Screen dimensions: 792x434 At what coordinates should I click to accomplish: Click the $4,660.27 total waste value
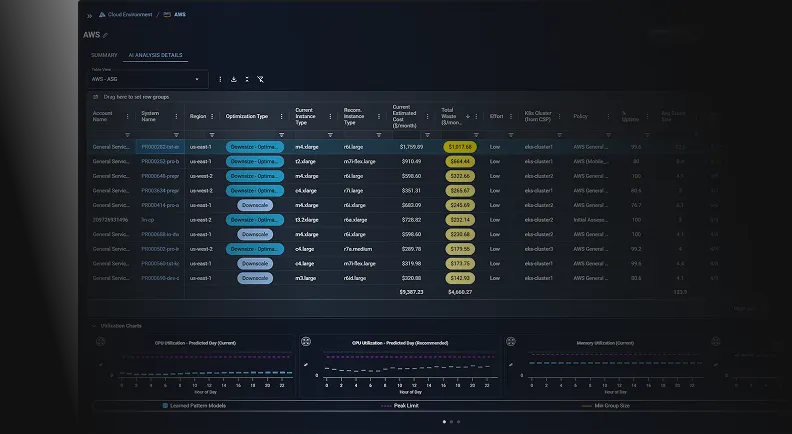pos(460,292)
